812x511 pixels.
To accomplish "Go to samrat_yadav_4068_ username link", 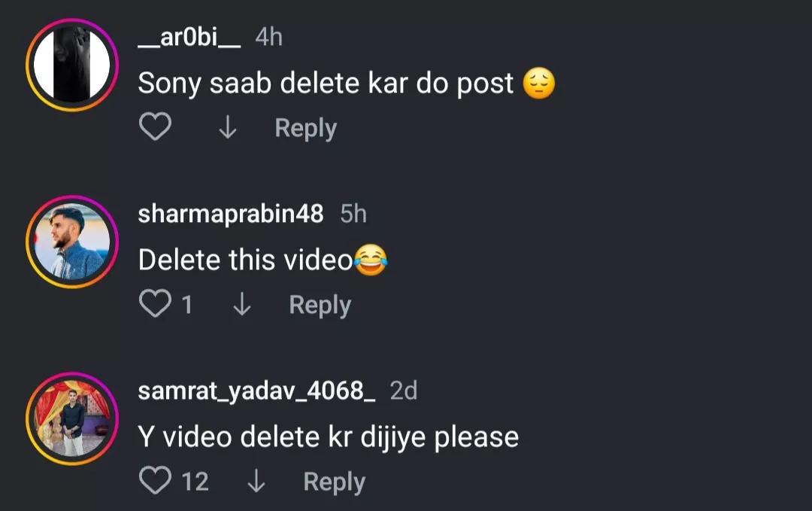I will [256, 391].
